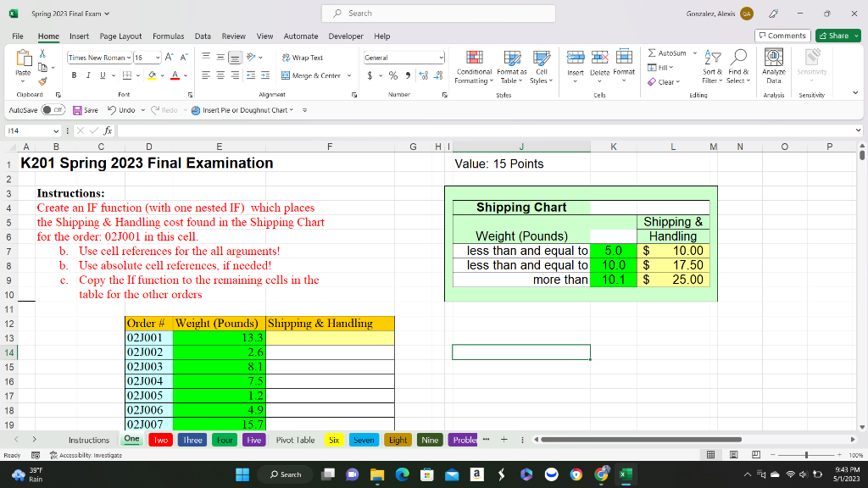
Task: Click the Underline icon
Action: [103, 75]
